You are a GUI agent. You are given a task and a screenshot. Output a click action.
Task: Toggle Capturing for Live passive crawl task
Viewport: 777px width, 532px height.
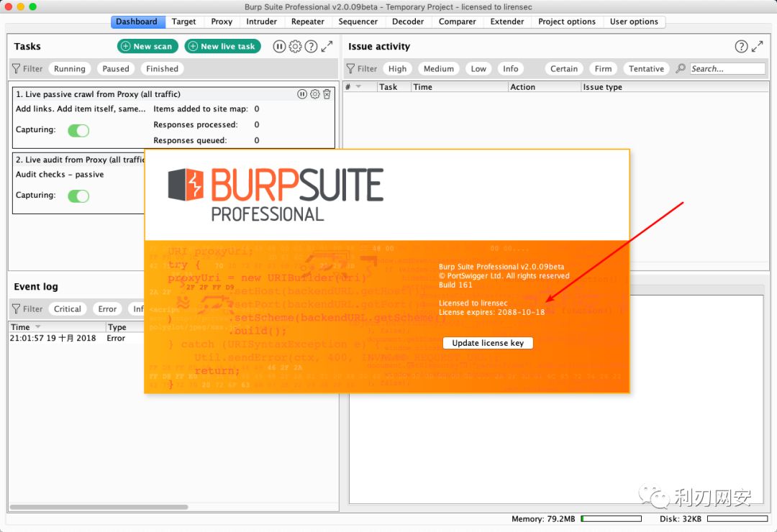pyautogui.click(x=78, y=130)
